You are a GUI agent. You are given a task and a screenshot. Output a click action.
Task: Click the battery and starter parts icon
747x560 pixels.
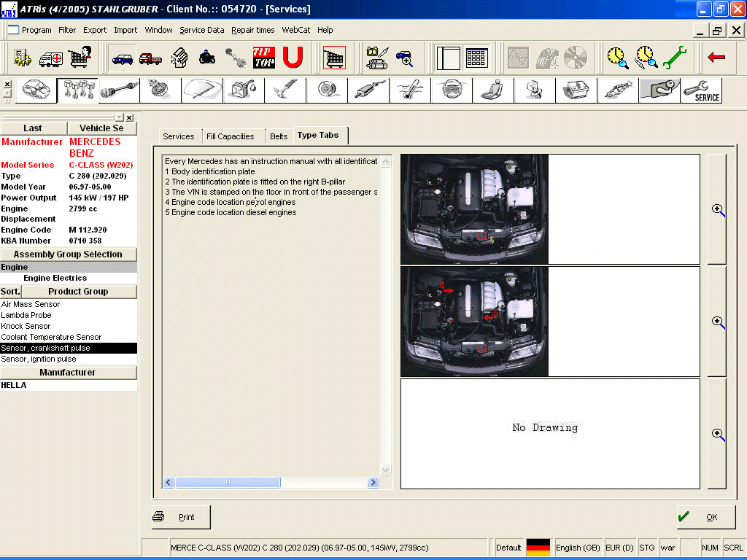pos(377,58)
